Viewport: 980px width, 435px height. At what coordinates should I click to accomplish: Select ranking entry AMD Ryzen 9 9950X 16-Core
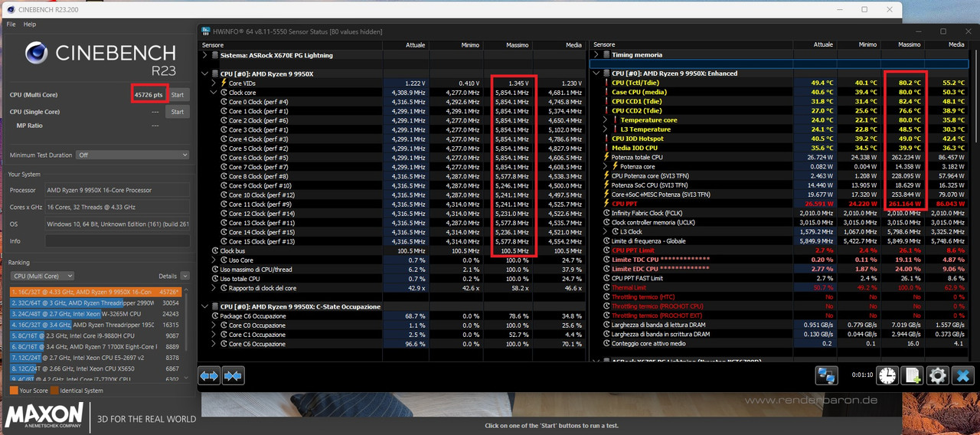coord(96,292)
